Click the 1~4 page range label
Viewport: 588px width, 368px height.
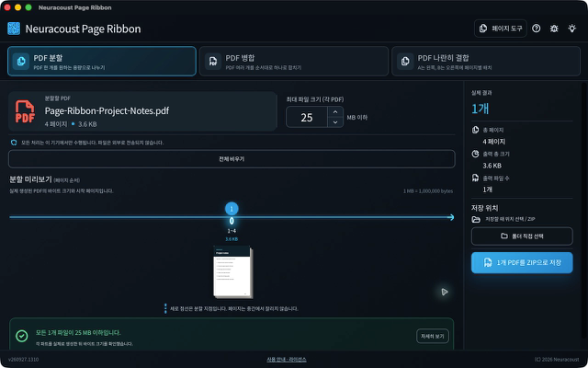coord(232,231)
